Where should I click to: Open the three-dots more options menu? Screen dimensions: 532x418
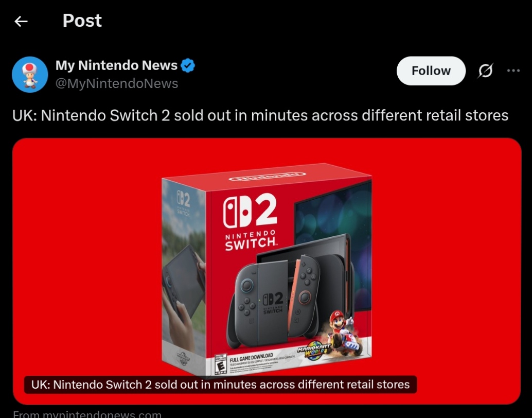pyautogui.click(x=513, y=71)
